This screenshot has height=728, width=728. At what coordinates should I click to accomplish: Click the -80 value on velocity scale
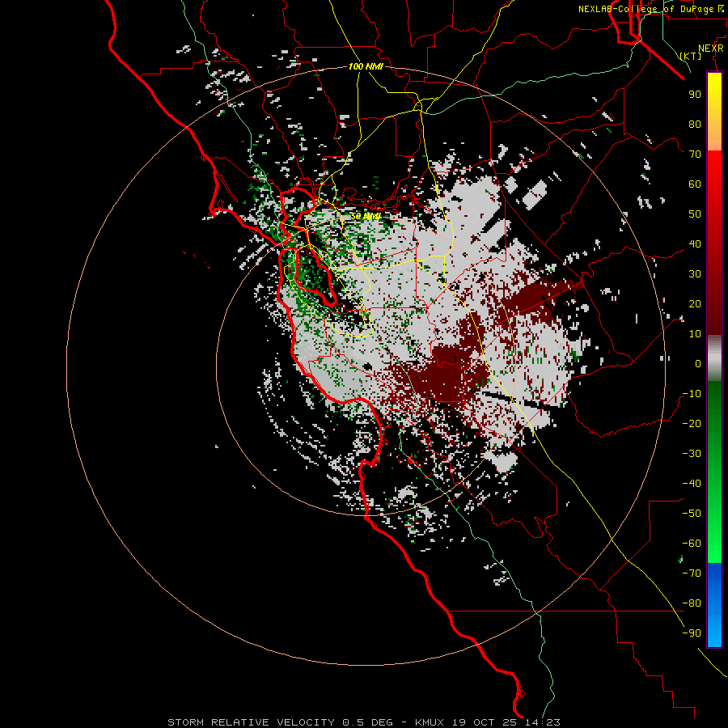coord(692,603)
